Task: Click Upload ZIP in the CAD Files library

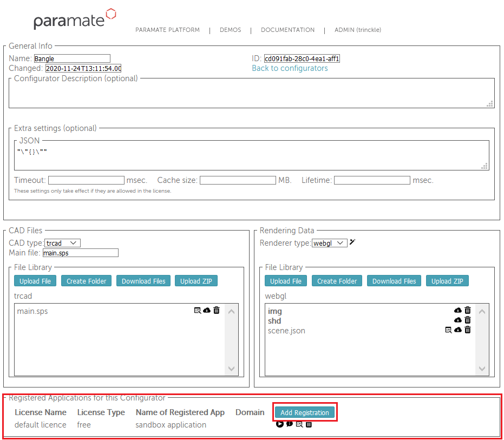Action: [196, 281]
